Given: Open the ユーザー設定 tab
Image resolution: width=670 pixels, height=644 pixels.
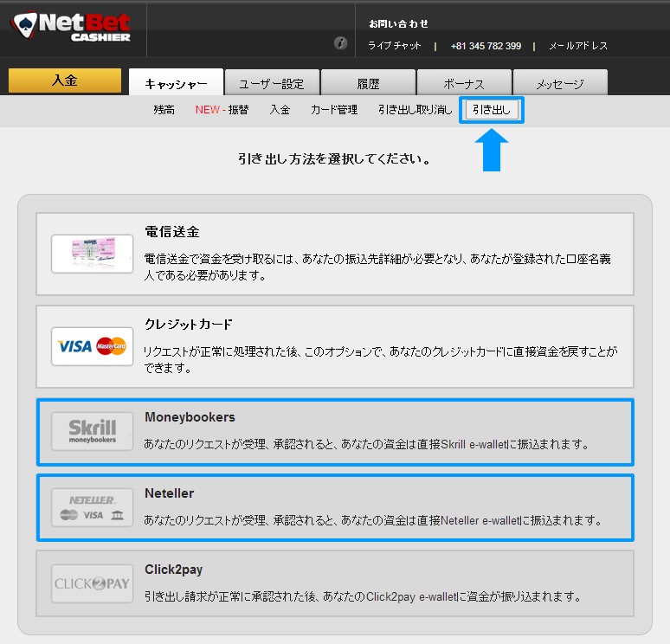Looking at the screenshot, I should coord(272,82).
